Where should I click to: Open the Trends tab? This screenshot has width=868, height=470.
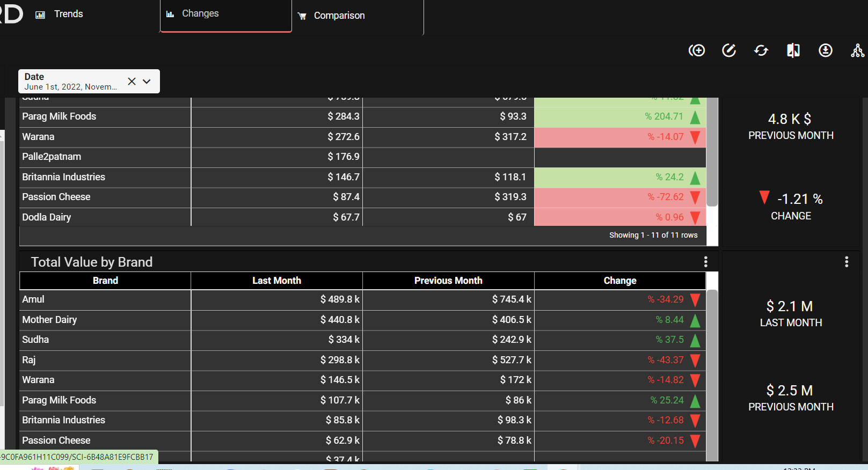tap(68, 14)
